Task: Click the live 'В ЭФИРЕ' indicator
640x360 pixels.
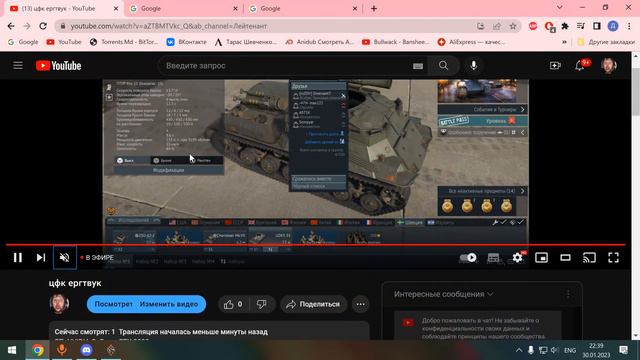Action: [97, 258]
